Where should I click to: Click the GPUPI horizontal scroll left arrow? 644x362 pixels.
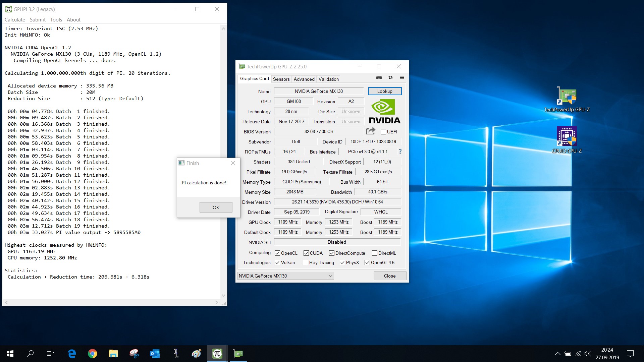coord(6,302)
